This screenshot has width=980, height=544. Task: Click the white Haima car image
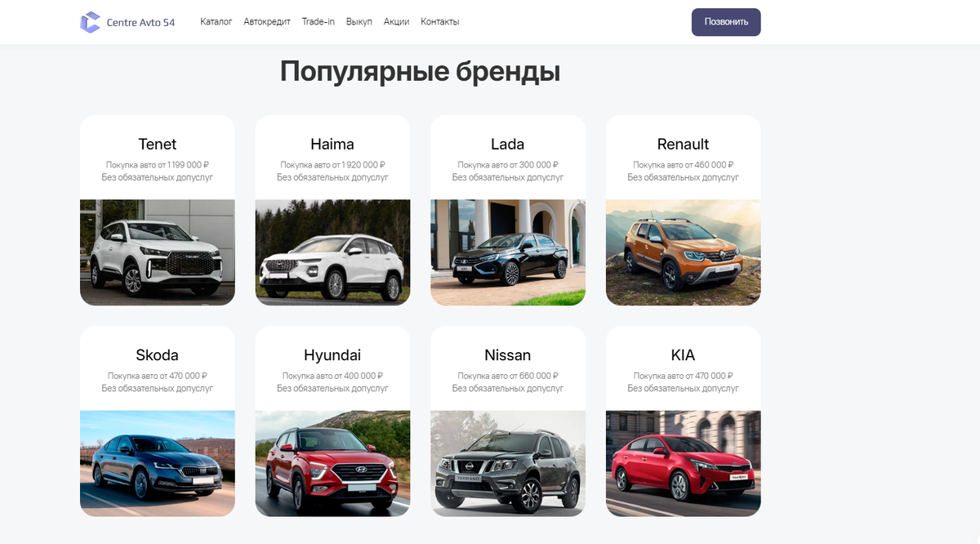pyautogui.click(x=332, y=252)
